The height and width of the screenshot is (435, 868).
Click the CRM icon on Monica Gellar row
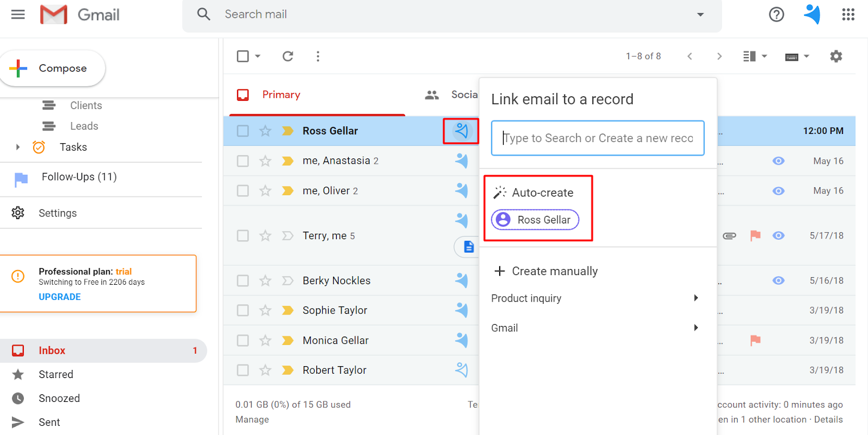462,340
